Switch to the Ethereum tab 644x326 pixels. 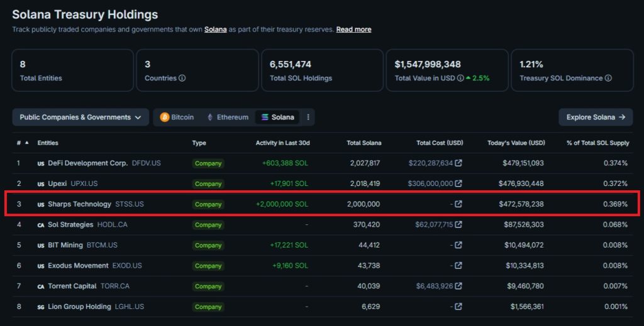pos(227,117)
